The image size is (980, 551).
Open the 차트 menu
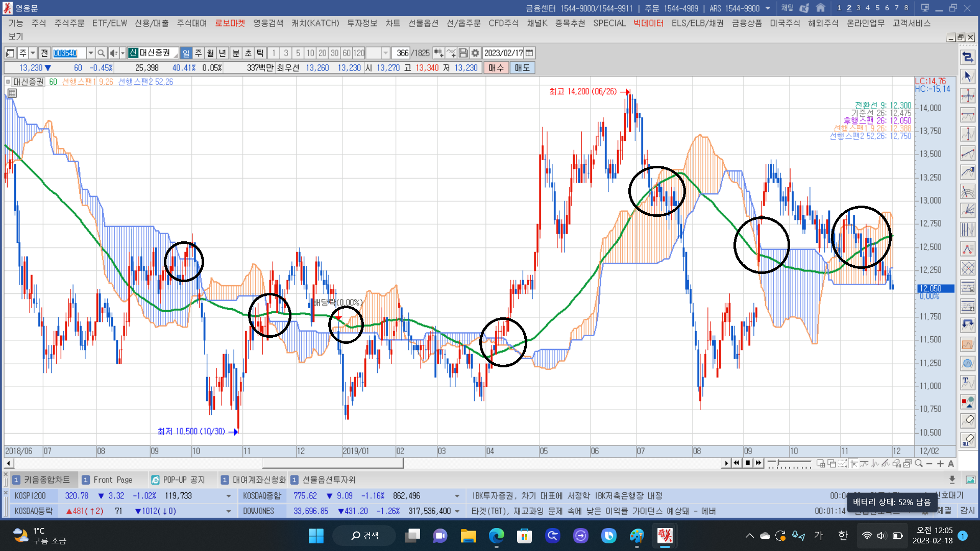[x=393, y=23]
